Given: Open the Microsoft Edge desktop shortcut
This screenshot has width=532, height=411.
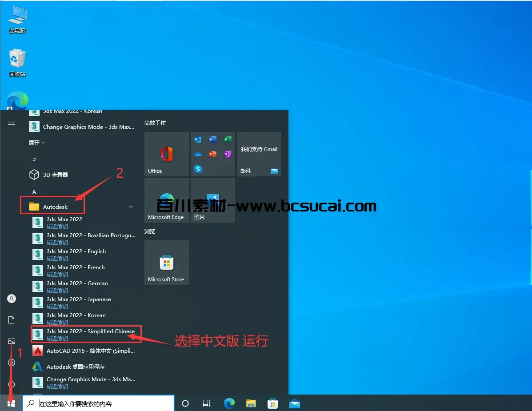Looking at the screenshot, I should coord(17,100).
